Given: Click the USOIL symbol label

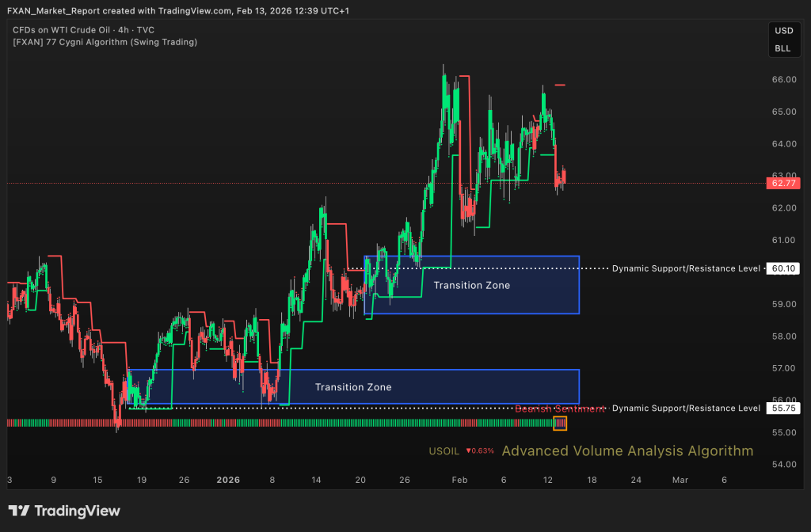Looking at the screenshot, I should coord(444,451).
